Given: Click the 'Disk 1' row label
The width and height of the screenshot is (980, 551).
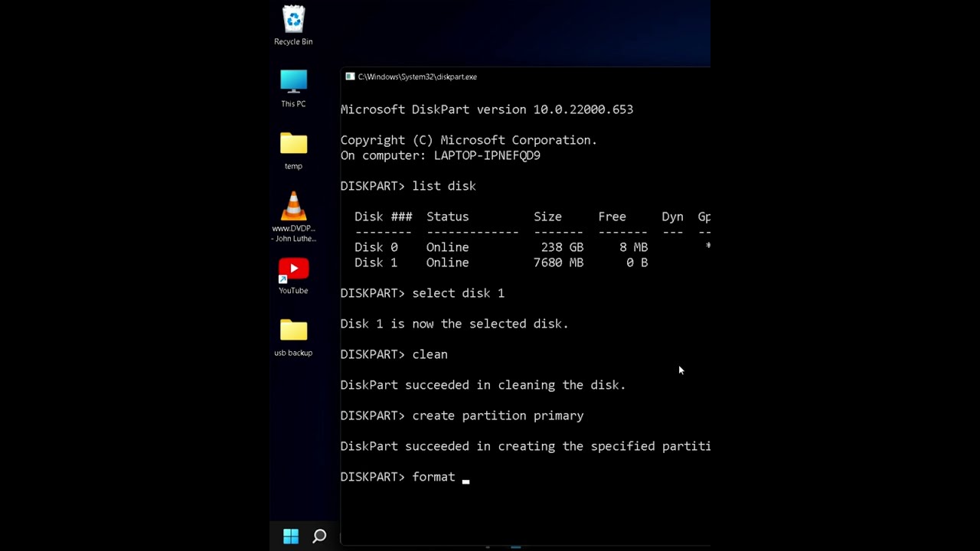Looking at the screenshot, I should (376, 262).
